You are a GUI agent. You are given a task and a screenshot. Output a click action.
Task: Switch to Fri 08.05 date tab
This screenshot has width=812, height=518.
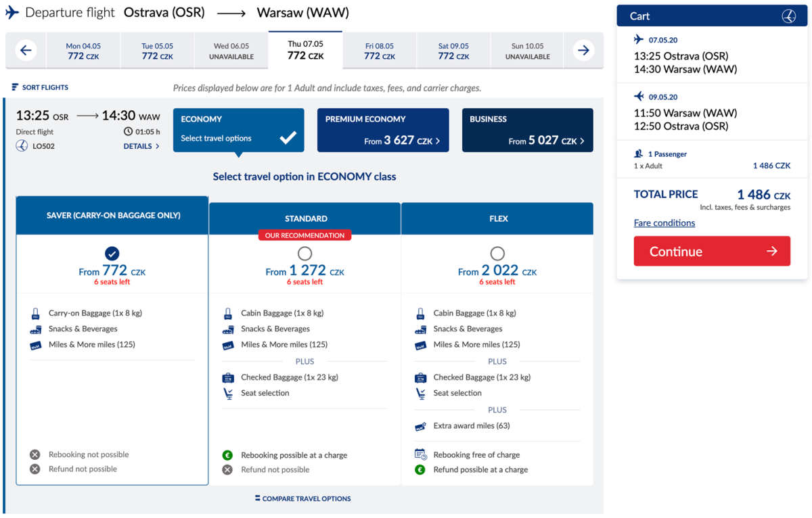click(379, 51)
